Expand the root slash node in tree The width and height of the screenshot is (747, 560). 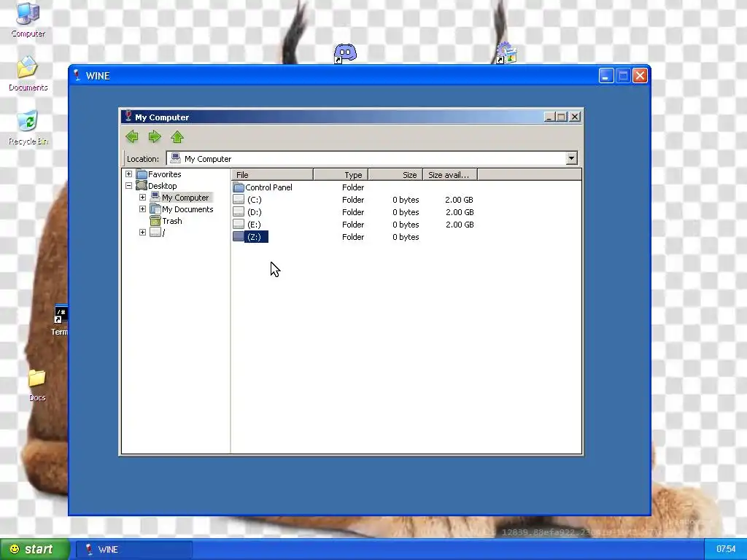(x=142, y=233)
